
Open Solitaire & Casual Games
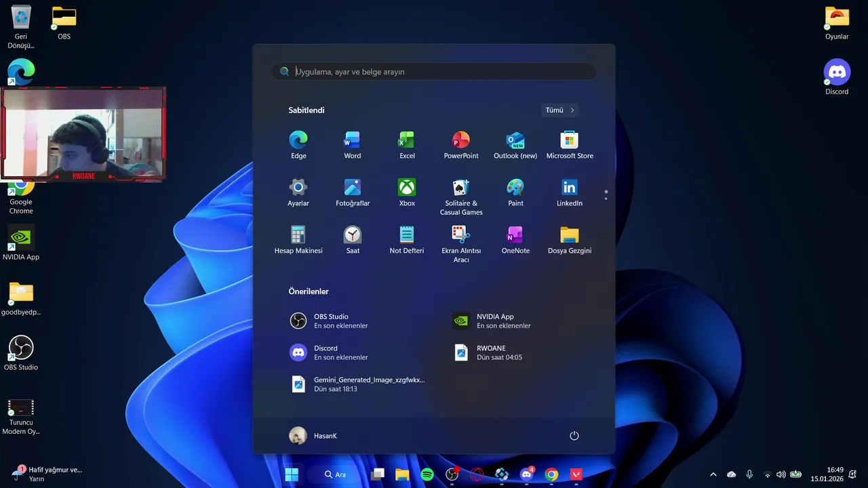pyautogui.click(x=461, y=197)
